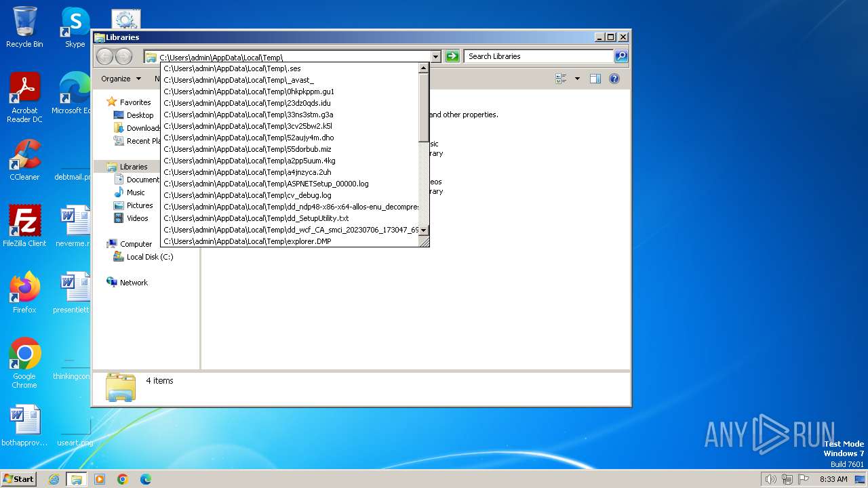The image size is (868, 488).
Task: Choose 52aujy4m.dho autocomplete suggestion
Action: click(x=290, y=138)
